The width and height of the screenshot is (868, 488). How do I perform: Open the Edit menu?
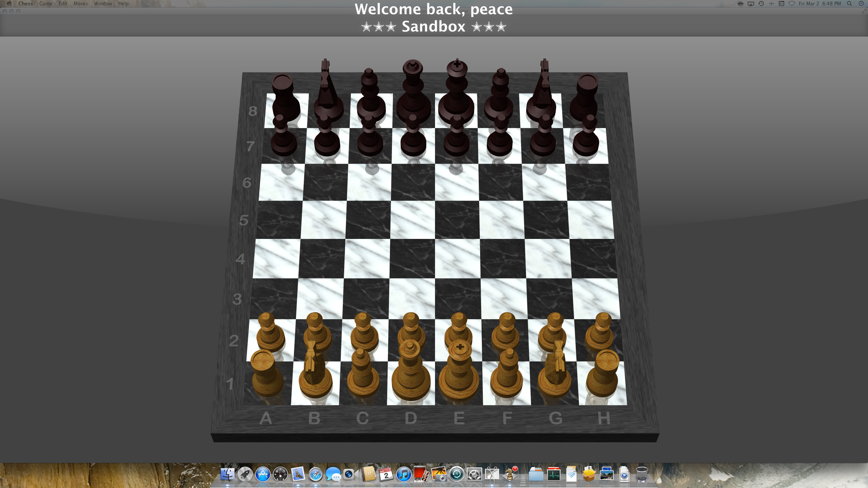pyautogui.click(x=63, y=4)
